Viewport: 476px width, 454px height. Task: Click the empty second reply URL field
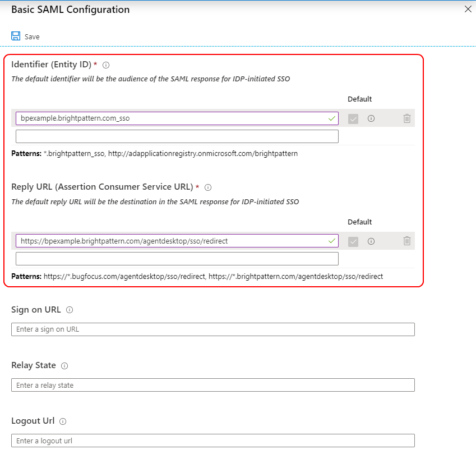click(177, 259)
